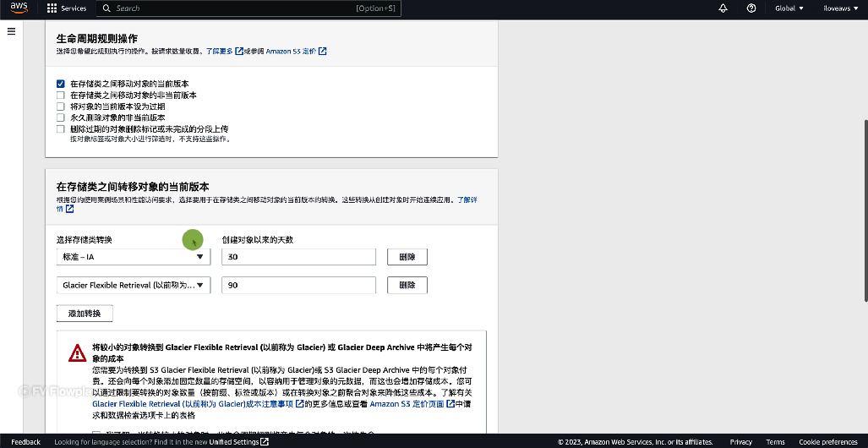The height and width of the screenshot is (448, 868).
Task: Open the Glacier Flexible Retrieval storage class dropdown
Action: point(134,285)
